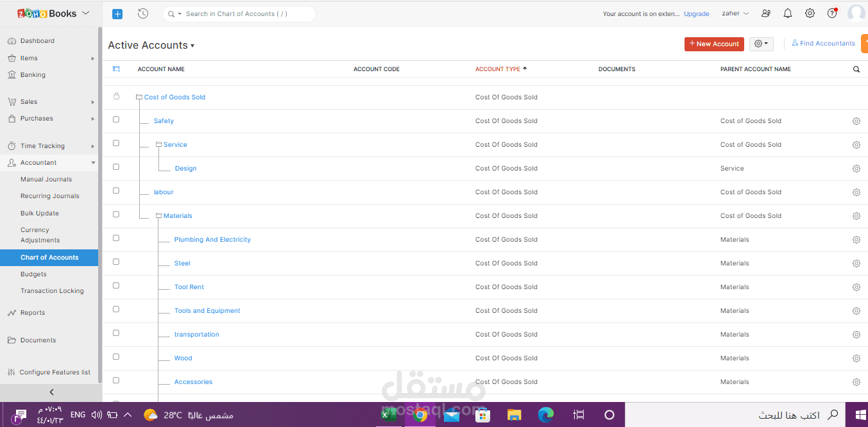The image size is (868, 427).
Task: Click the search icon in table header
Action: [856, 69]
